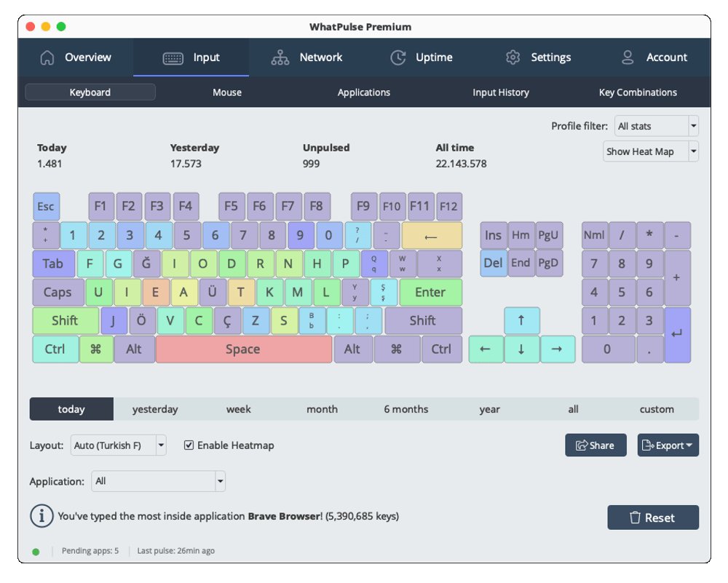Image resolution: width=728 pixels, height=583 pixels.
Task: Click the left arrow key on heatmap
Action: click(x=486, y=349)
